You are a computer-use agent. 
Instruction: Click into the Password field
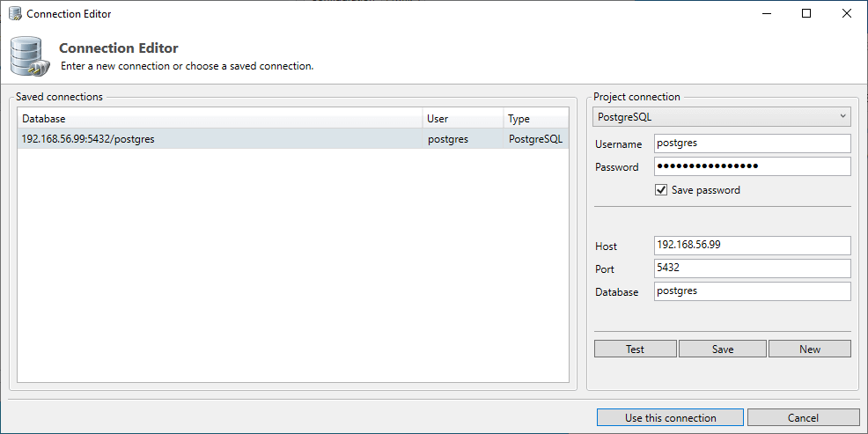click(x=752, y=167)
